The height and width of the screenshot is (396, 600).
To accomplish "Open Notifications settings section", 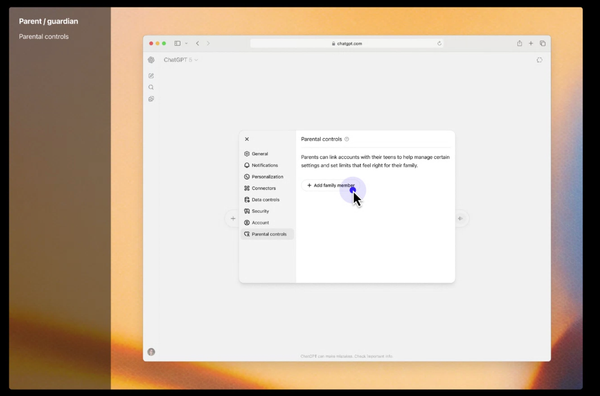I will 267,165.
